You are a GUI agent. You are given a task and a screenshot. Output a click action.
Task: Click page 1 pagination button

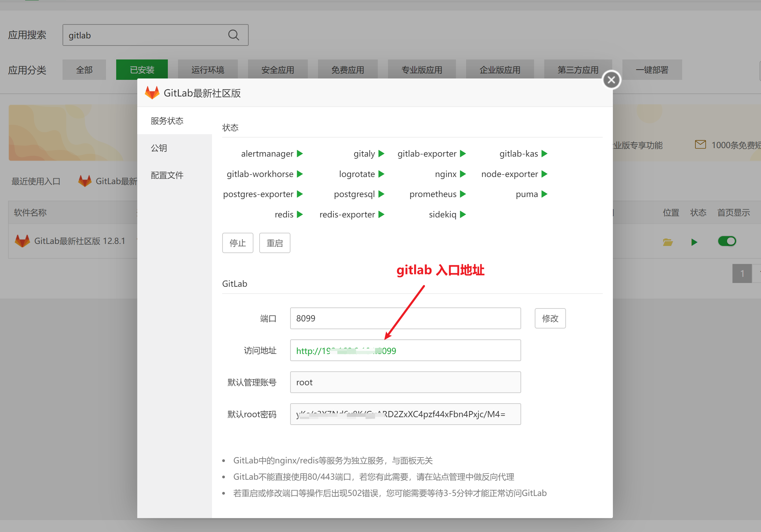(742, 273)
